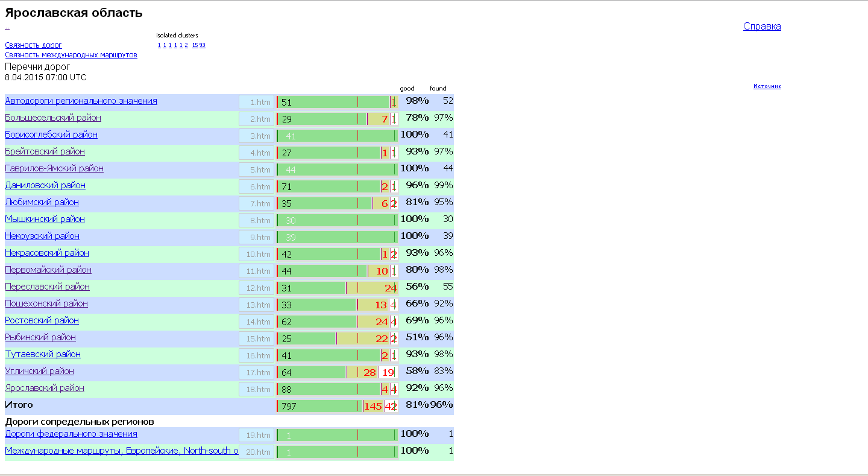Open isolated cluster link 93

click(x=203, y=45)
